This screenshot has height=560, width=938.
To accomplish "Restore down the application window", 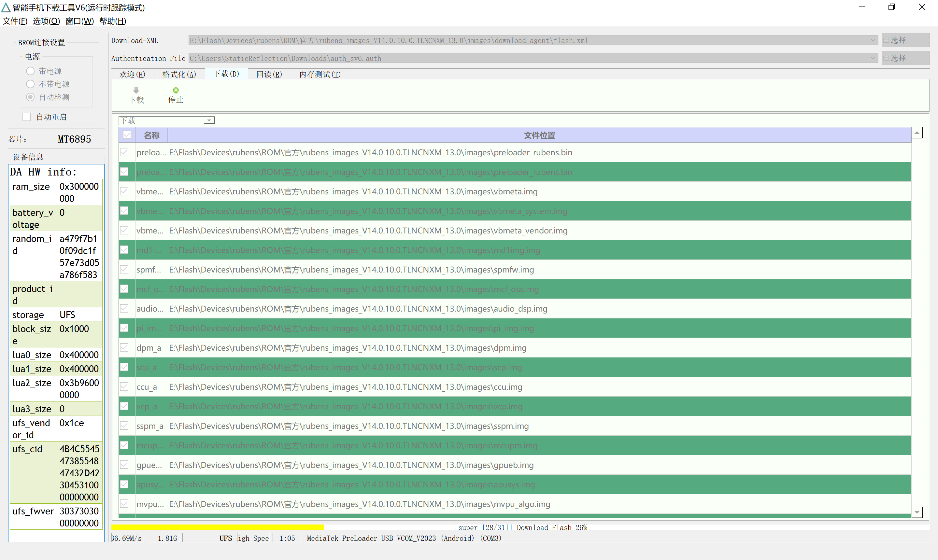I will 891,7.
